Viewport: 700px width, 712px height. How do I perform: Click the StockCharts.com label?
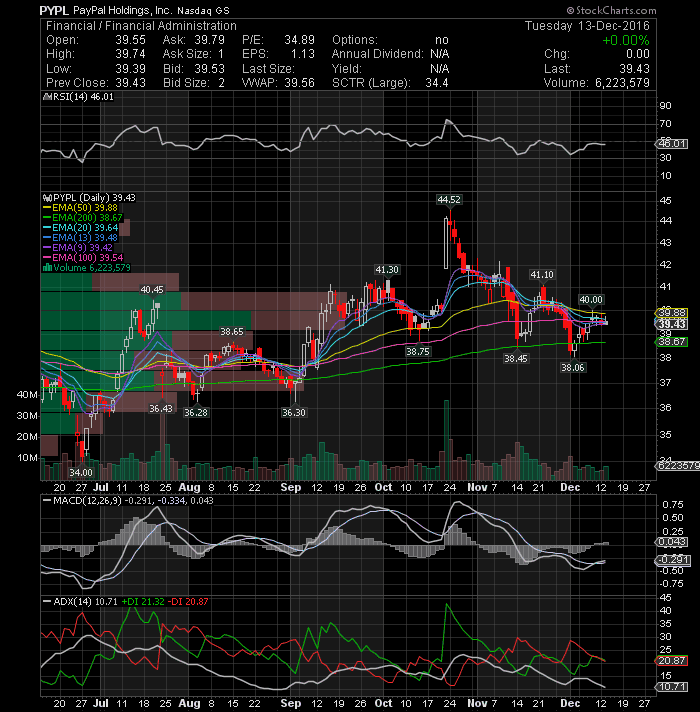pyautogui.click(x=611, y=10)
